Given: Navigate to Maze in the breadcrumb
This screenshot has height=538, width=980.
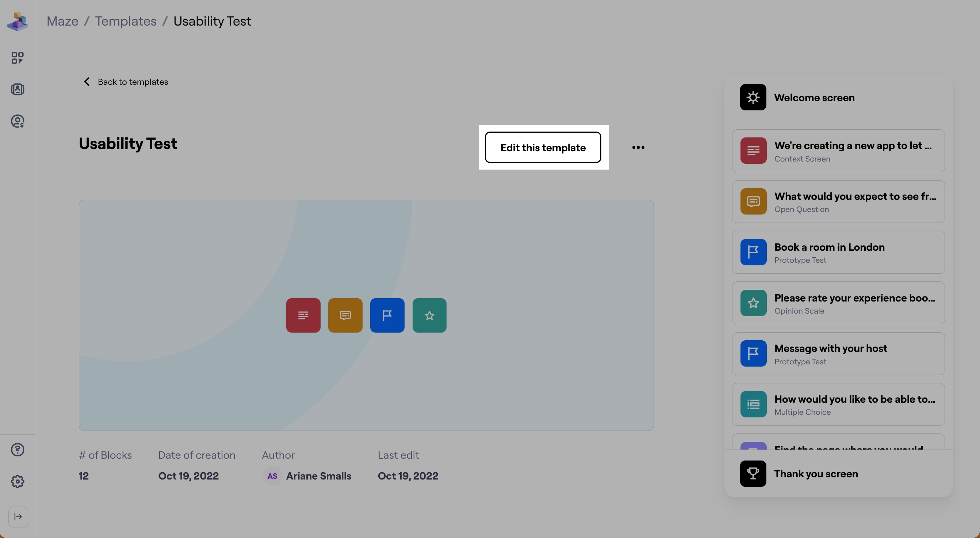Looking at the screenshot, I should (62, 21).
